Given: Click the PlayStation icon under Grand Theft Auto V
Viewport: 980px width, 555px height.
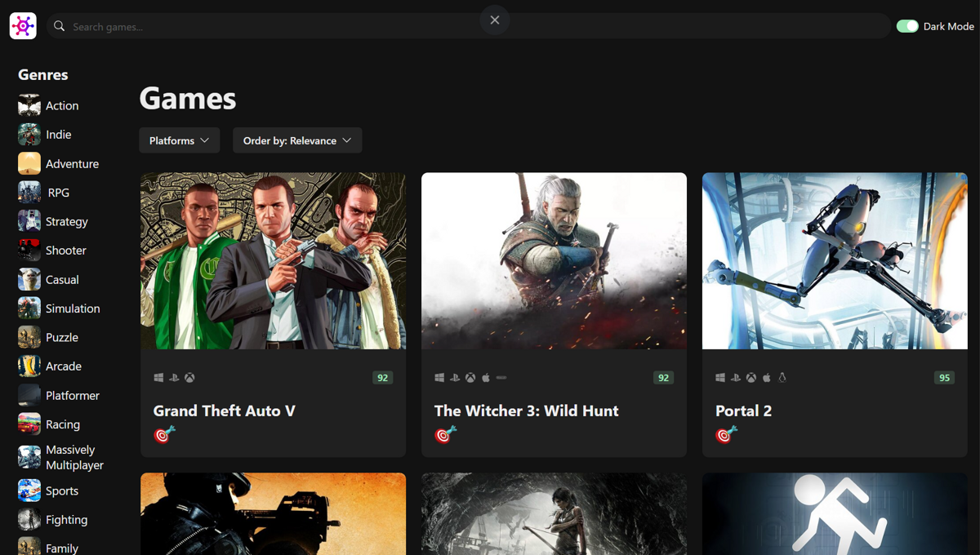Looking at the screenshot, I should [173, 377].
